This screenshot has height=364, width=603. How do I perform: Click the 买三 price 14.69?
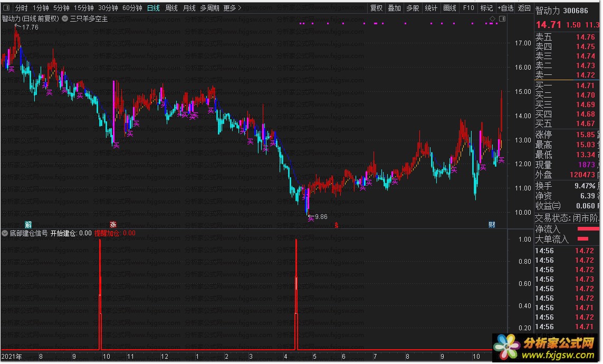pyautogui.click(x=585, y=104)
